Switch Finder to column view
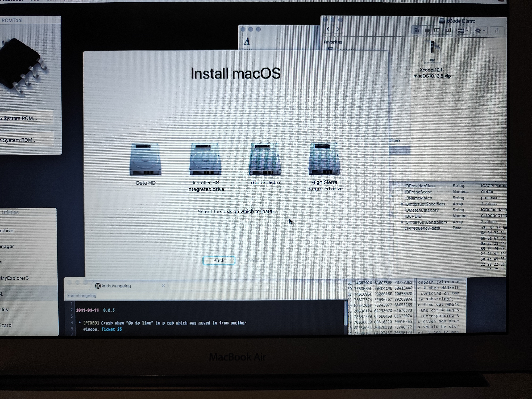This screenshot has height=399, width=532. [437, 30]
